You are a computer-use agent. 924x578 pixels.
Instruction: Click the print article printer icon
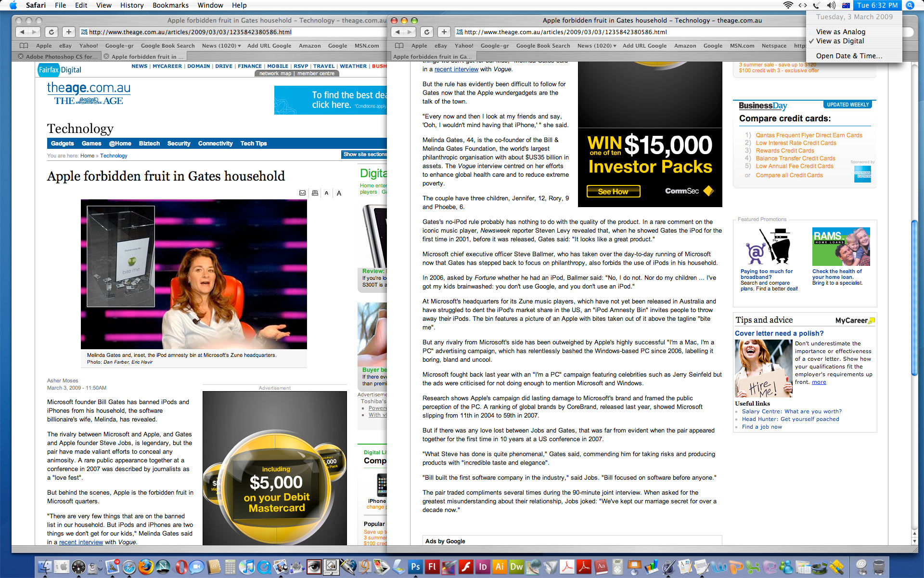click(315, 193)
